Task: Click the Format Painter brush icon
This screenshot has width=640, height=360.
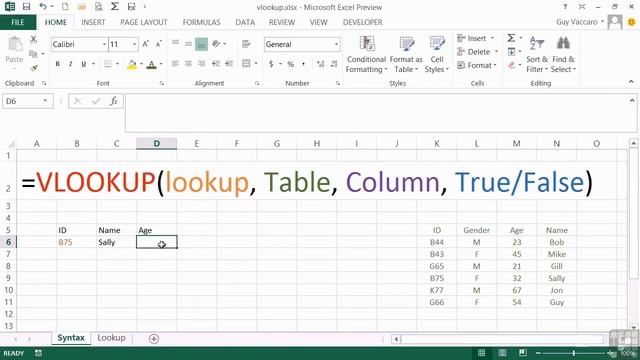Action: [33, 68]
